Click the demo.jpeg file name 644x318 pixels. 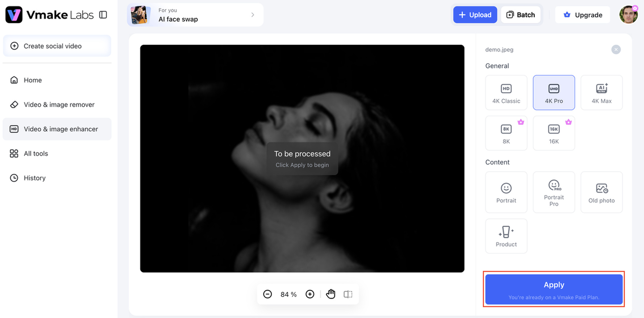pos(499,50)
